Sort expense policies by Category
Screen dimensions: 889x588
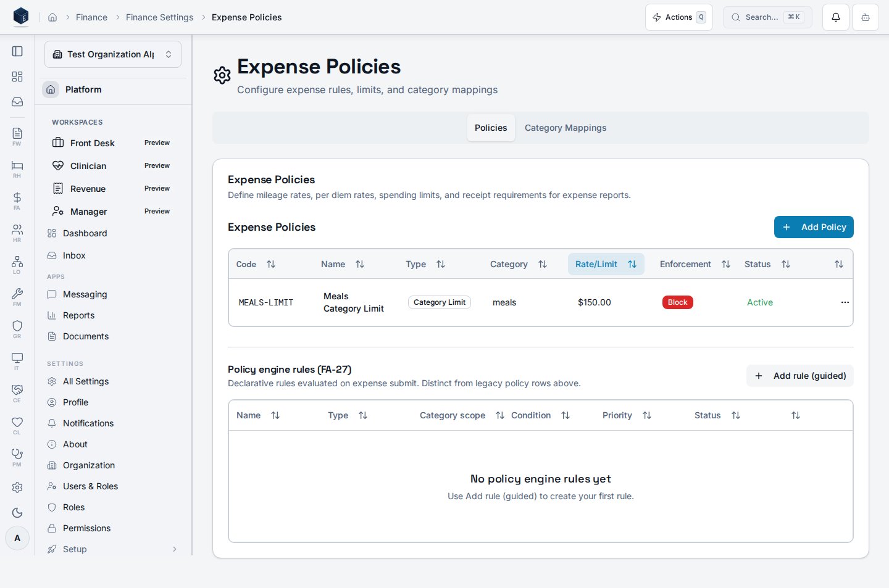pyautogui.click(x=519, y=264)
